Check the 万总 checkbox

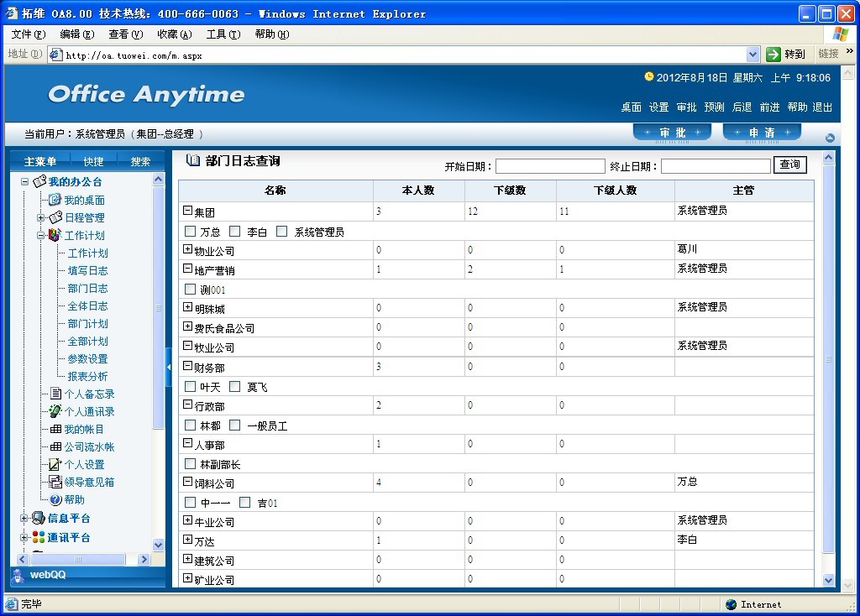pos(190,232)
